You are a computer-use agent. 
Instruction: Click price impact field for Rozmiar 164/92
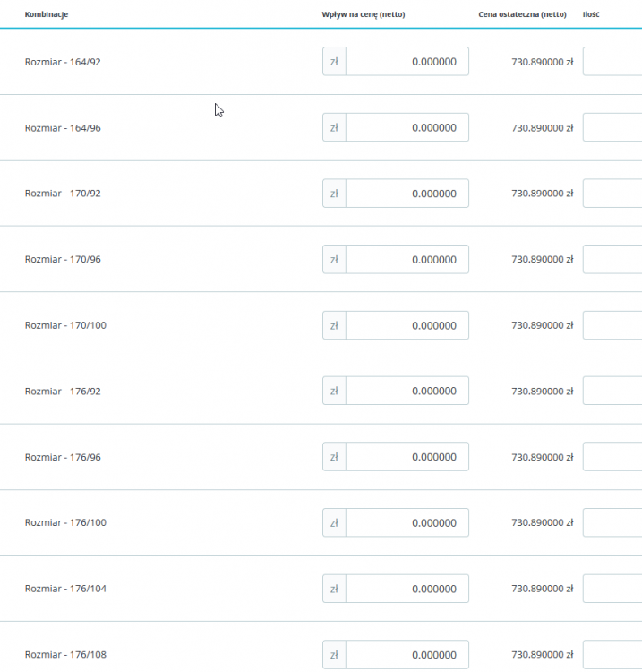tap(407, 62)
